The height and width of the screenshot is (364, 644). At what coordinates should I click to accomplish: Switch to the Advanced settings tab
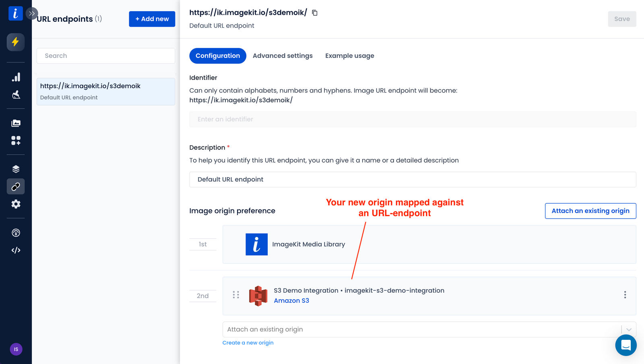(x=283, y=56)
